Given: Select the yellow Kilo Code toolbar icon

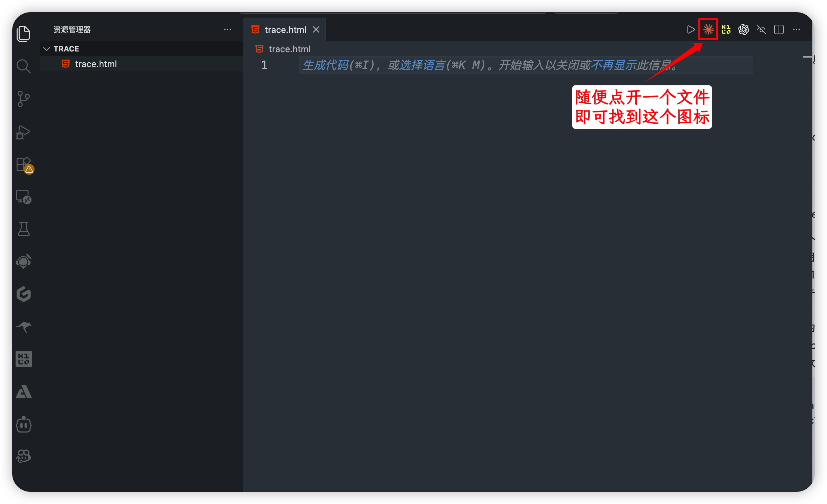Looking at the screenshot, I should (x=726, y=29).
